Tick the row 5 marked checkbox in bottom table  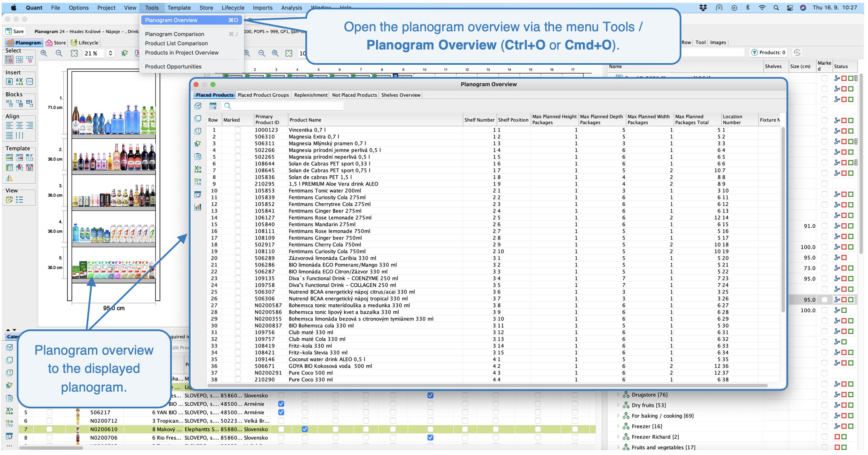[x=49, y=412]
